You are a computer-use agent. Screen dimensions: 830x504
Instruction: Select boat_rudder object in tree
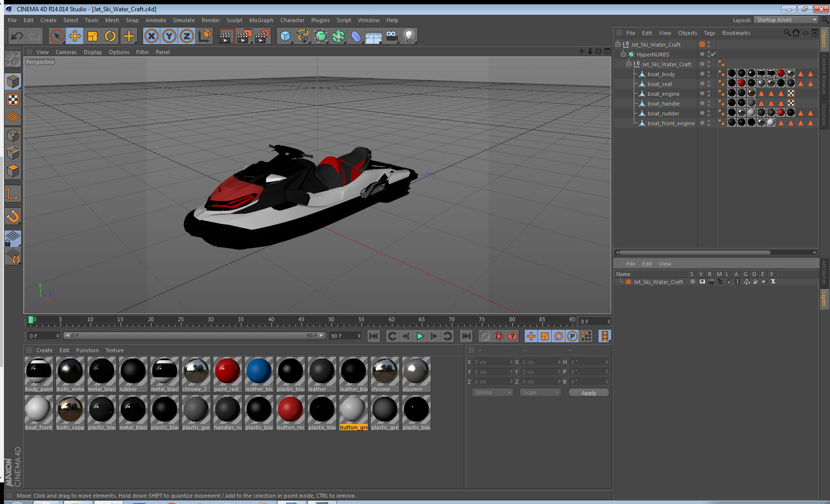point(663,113)
